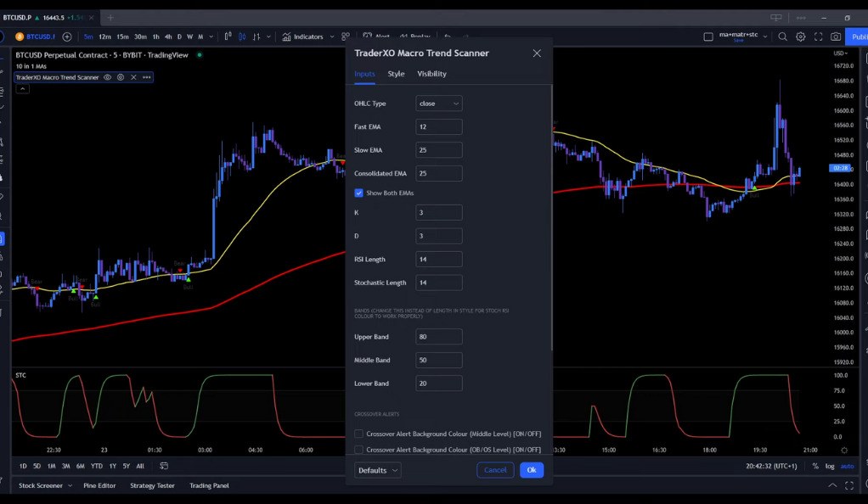Open the OHLC Type dropdown

click(x=439, y=104)
